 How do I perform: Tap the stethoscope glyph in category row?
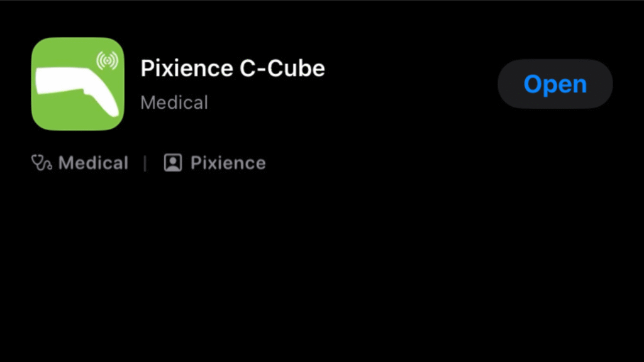[42, 163]
